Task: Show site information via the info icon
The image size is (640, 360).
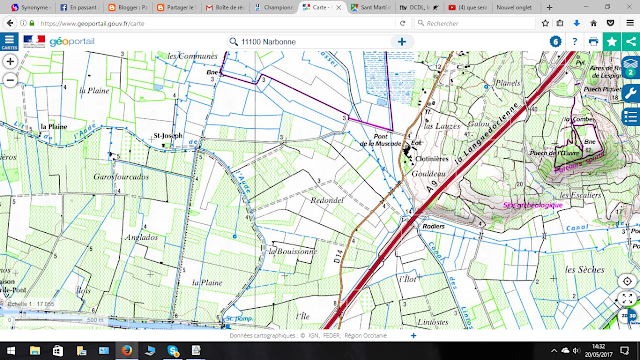Action: pyautogui.click(x=23, y=23)
